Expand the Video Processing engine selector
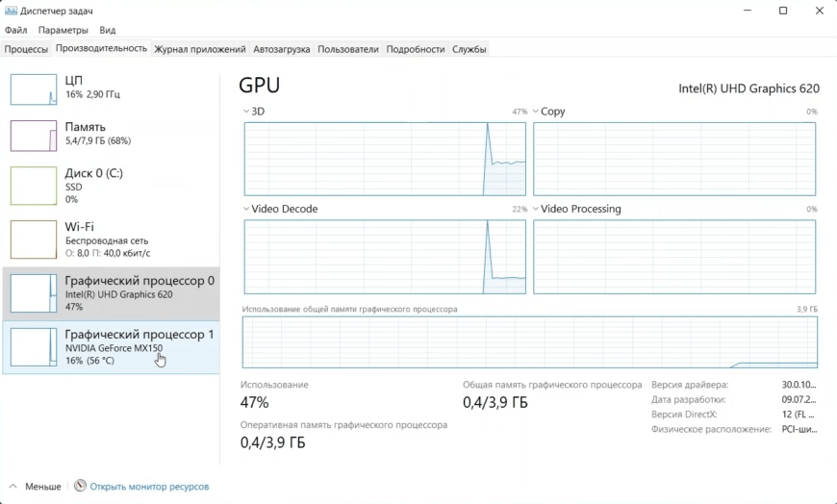837x504 pixels. coord(536,209)
